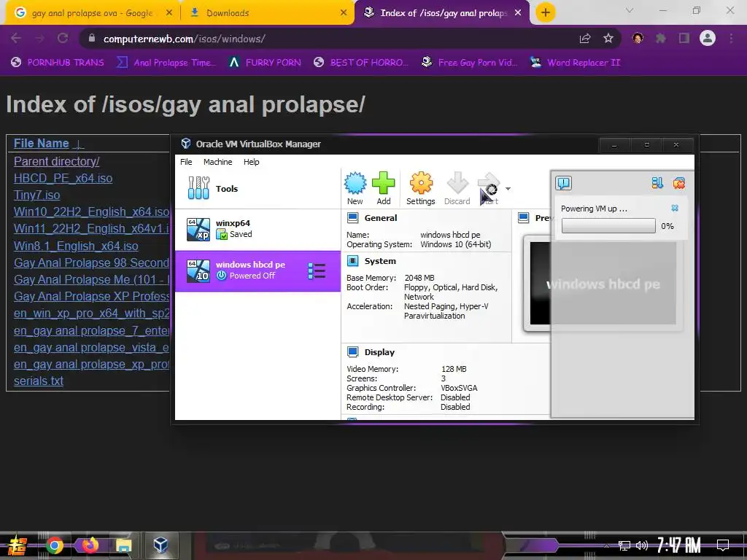Click the System section header
The image size is (747, 560).
click(x=379, y=261)
